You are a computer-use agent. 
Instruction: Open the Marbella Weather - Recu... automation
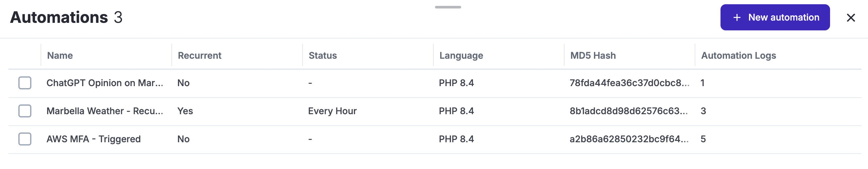[105, 111]
